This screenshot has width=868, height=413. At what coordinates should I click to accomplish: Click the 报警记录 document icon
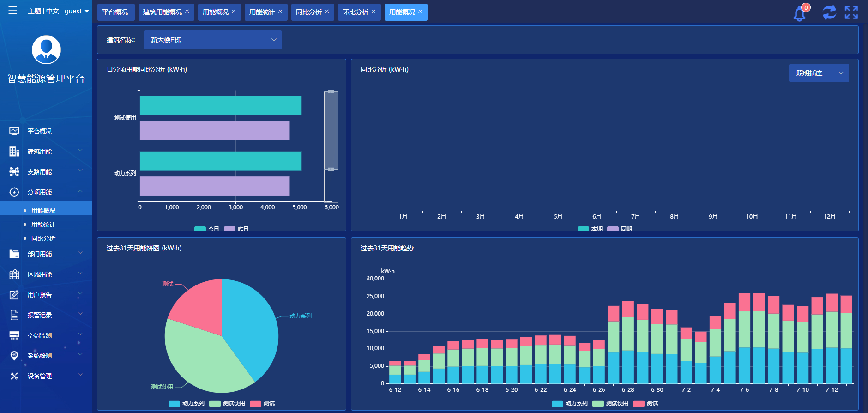[14, 315]
